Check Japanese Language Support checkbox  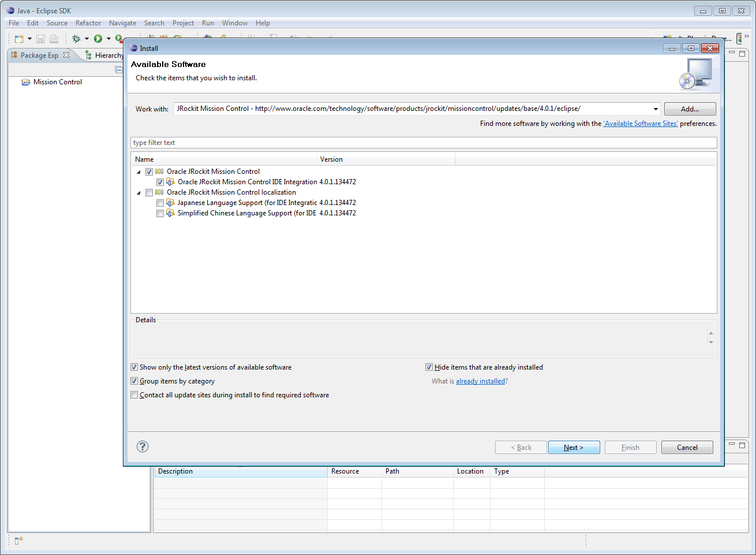[160, 203]
